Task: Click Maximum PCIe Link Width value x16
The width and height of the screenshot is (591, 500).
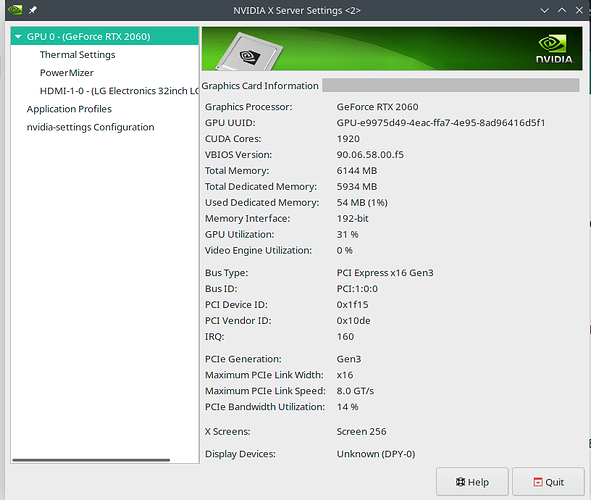Action: 344,375
